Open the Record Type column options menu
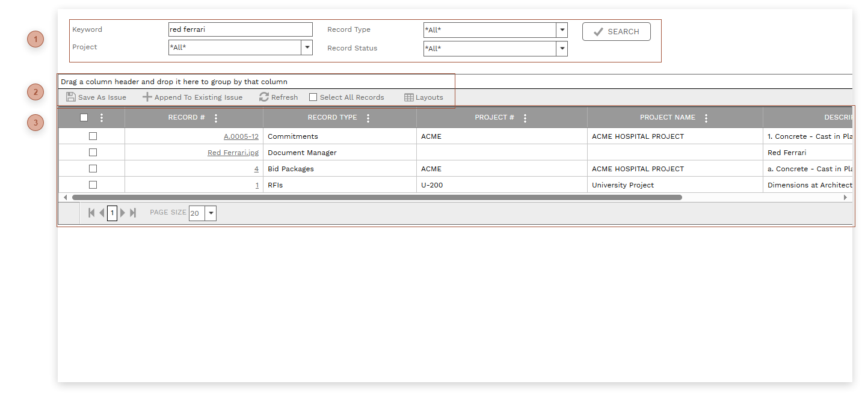868x396 pixels. click(368, 118)
